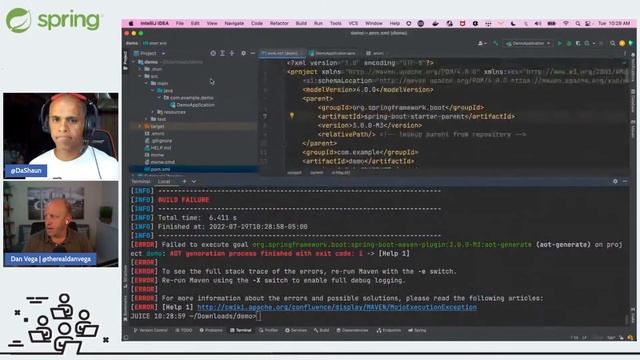
Task: Hide the Project panel with minus icon
Action: coord(253,53)
